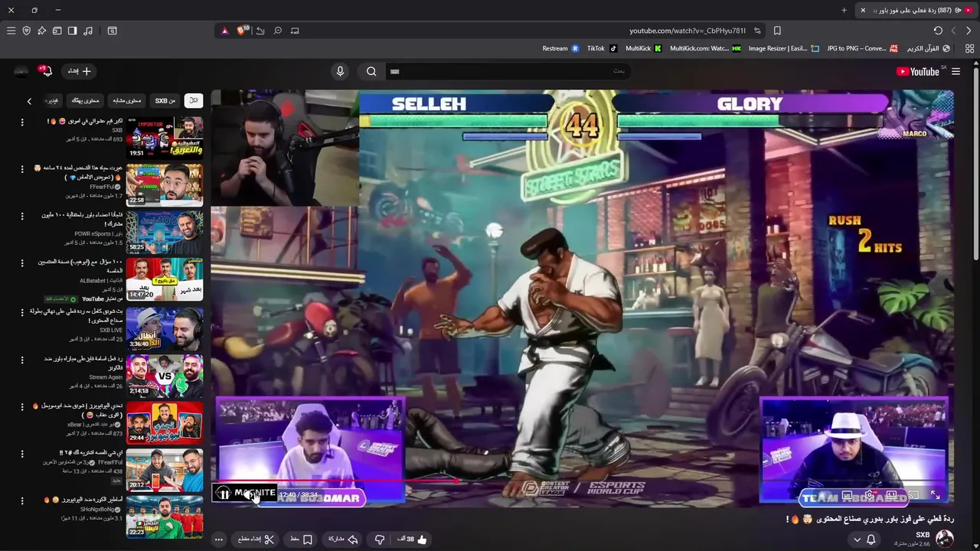Image resolution: width=980 pixels, height=551 pixels.
Task: Click the YouTube search magnifier button
Action: click(x=371, y=71)
